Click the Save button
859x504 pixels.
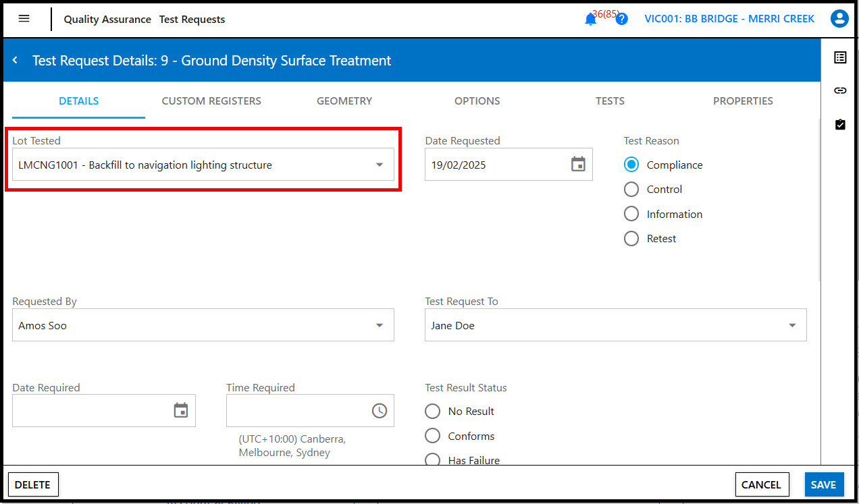point(823,484)
